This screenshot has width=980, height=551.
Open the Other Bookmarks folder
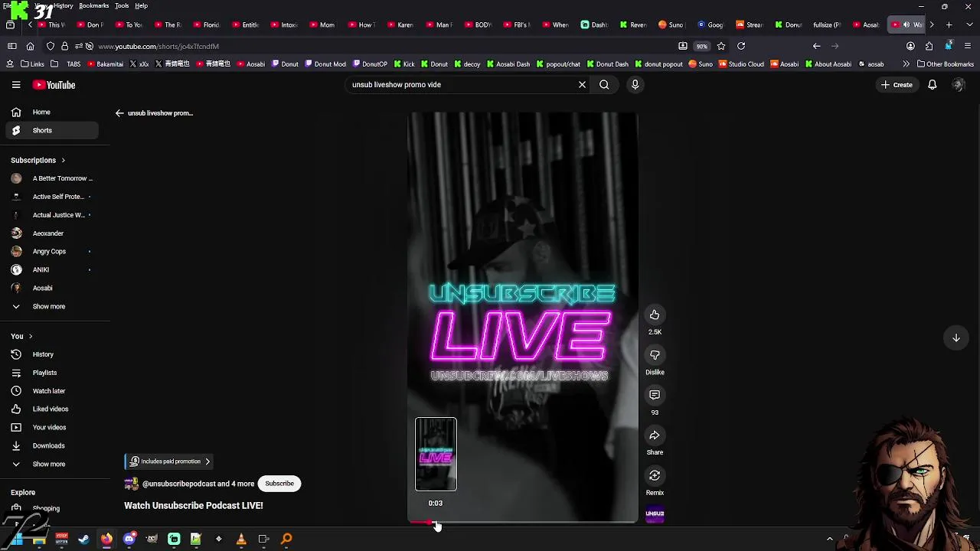click(x=945, y=64)
